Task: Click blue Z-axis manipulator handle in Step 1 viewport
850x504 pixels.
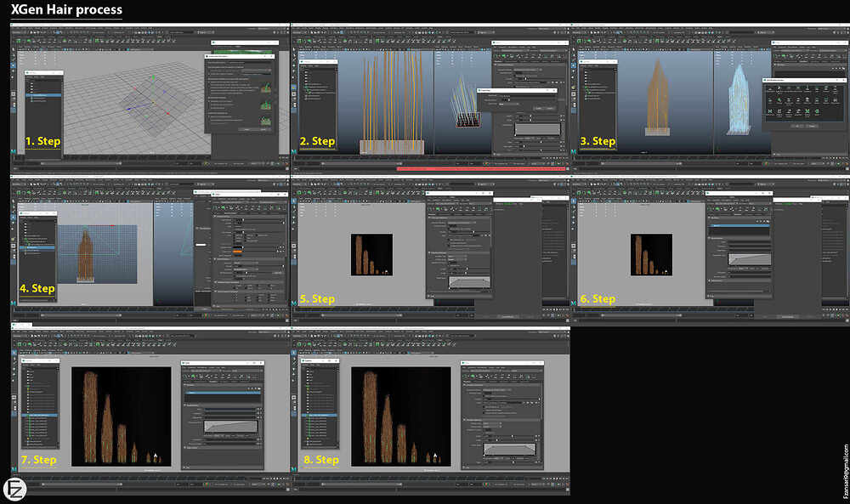Action: tap(129, 109)
